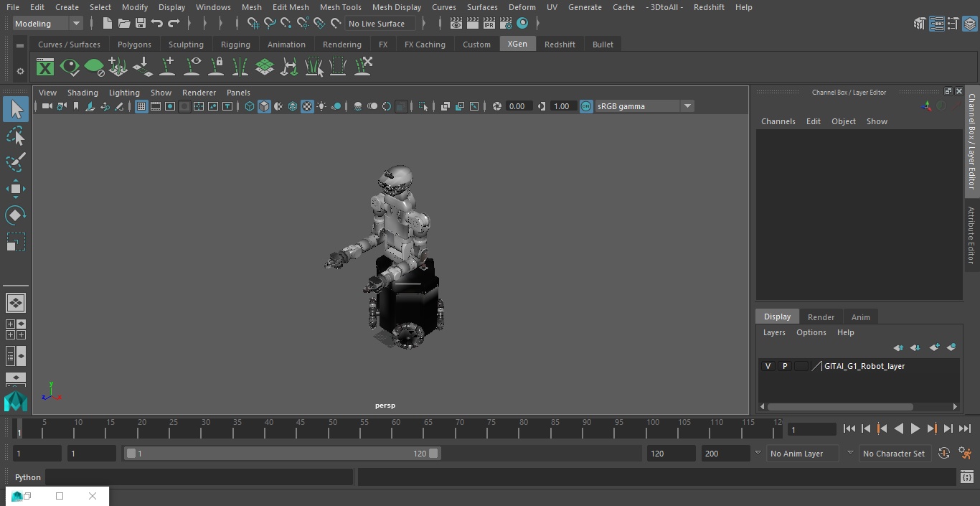Toggle visibility V of GITAI_G1_Robot_layer
Image resolution: width=980 pixels, height=506 pixels.
[768, 366]
